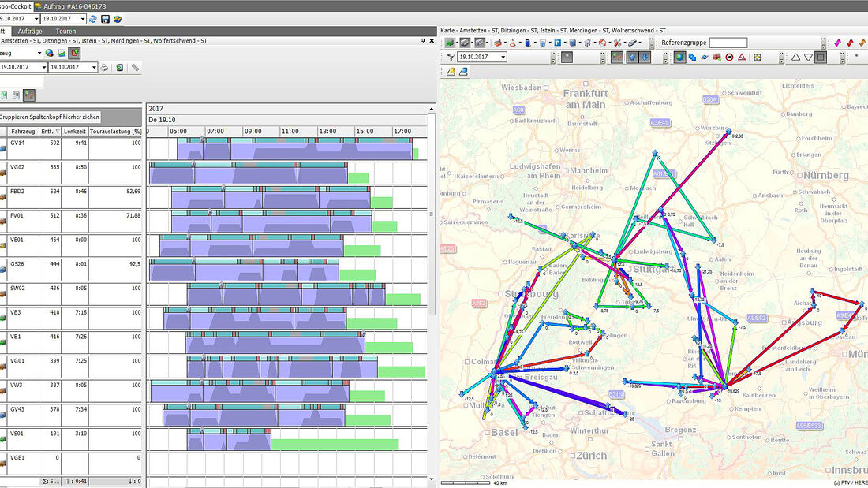The height and width of the screenshot is (488, 868).
Task: Toggle the pressed square button beside the triangles
Action: point(821,57)
